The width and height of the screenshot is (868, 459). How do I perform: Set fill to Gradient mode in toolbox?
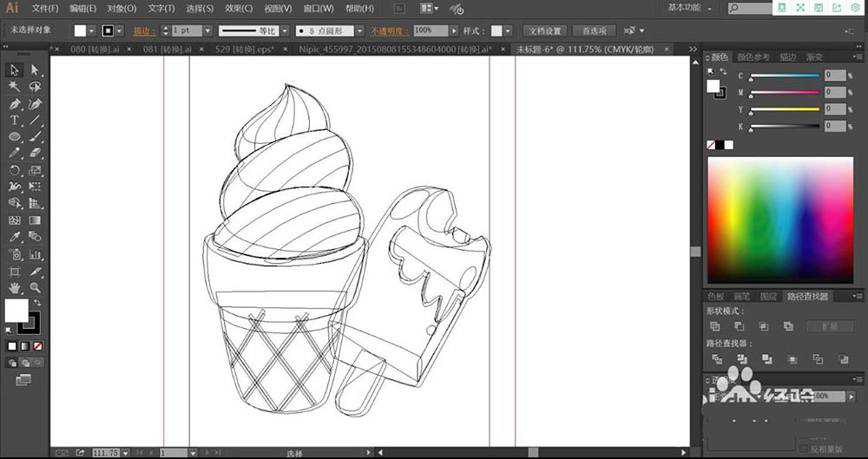(25, 346)
